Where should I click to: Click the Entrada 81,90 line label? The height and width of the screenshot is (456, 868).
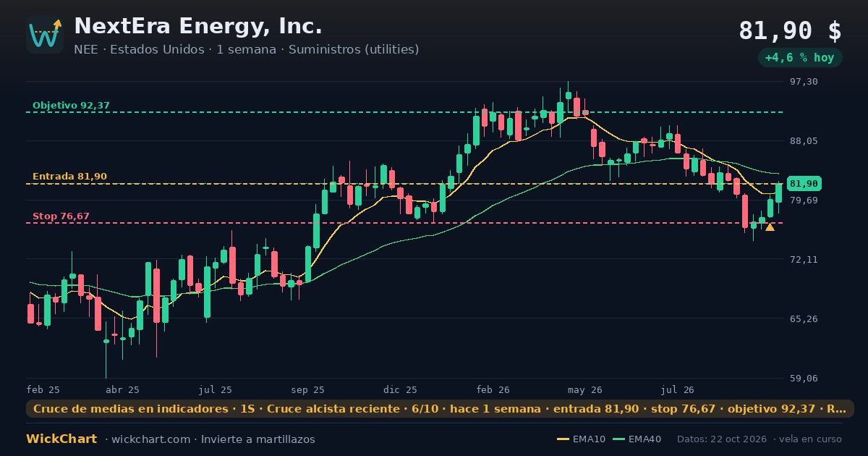(x=69, y=177)
